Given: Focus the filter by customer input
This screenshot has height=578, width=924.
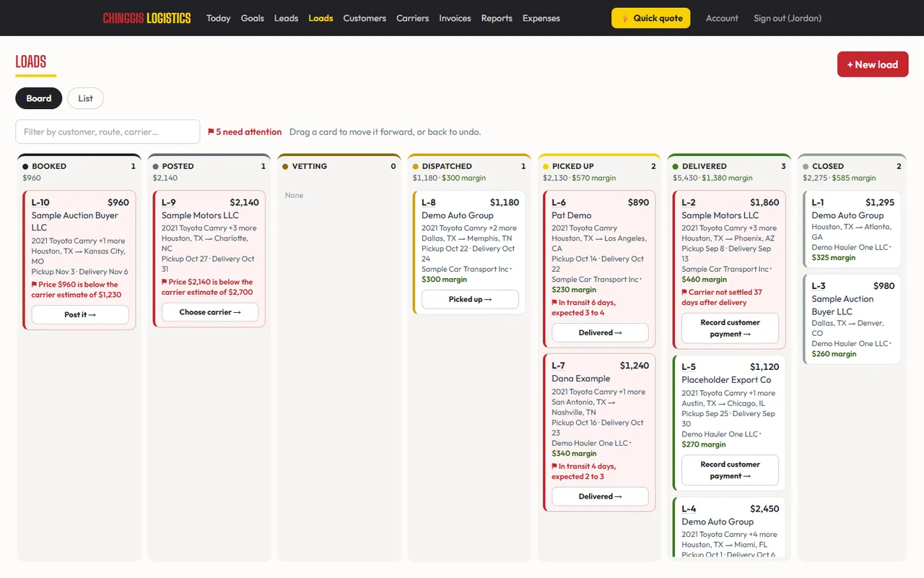Looking at the screenshot, I should coord(108,131).
